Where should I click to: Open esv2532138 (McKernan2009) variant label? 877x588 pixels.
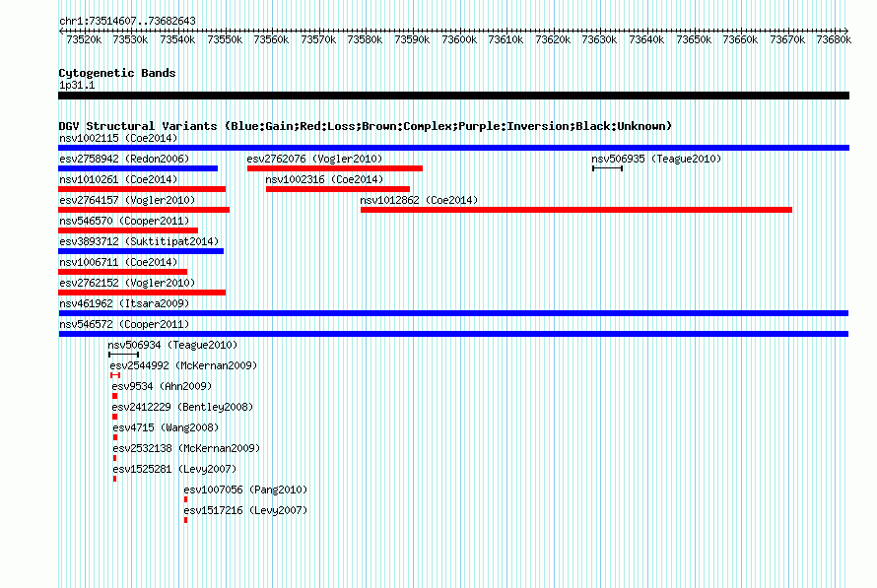click(186, 448)
